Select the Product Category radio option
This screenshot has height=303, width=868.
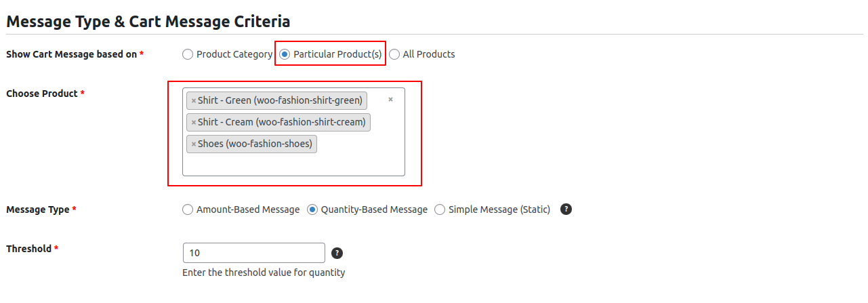click(188, 54)
